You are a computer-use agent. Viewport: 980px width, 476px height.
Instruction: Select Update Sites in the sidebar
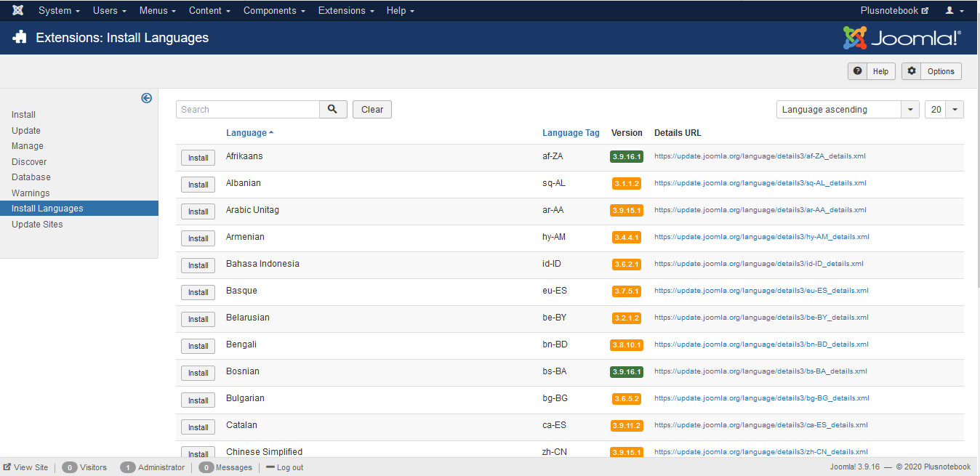(x=37, y=225)
